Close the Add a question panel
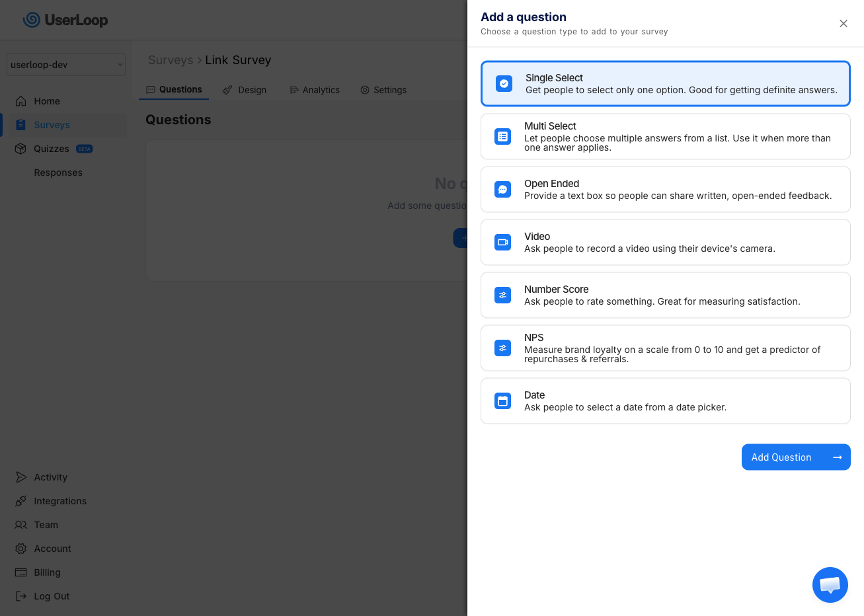864x616 pixels. pyautogui.click(x=843, y=24)
